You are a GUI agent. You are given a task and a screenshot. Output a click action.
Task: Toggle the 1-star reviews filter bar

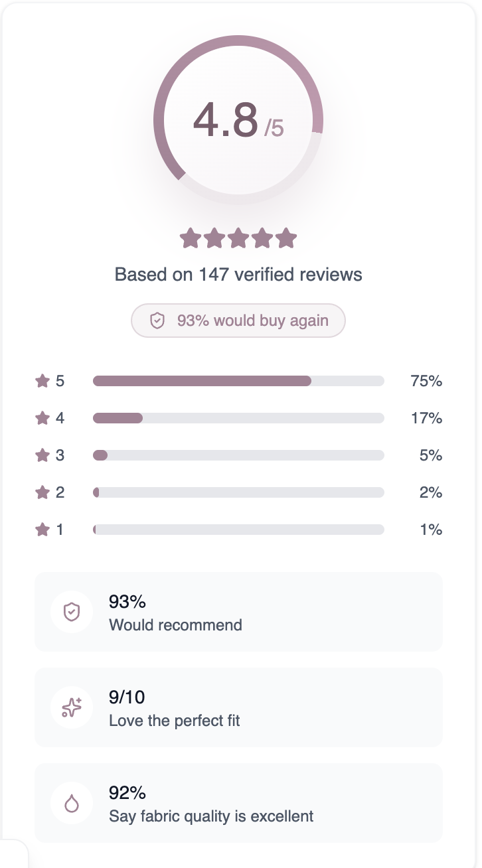(x=238, y=530)
